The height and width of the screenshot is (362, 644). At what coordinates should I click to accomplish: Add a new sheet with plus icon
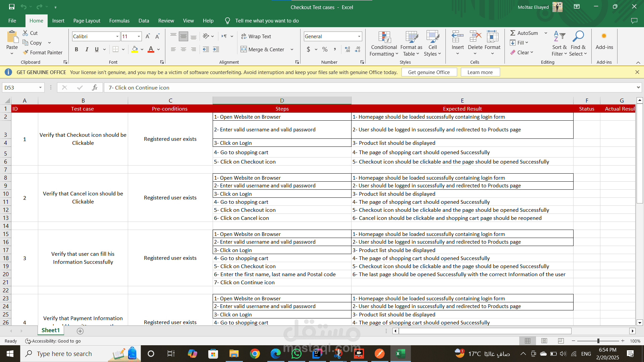(80, 331)
